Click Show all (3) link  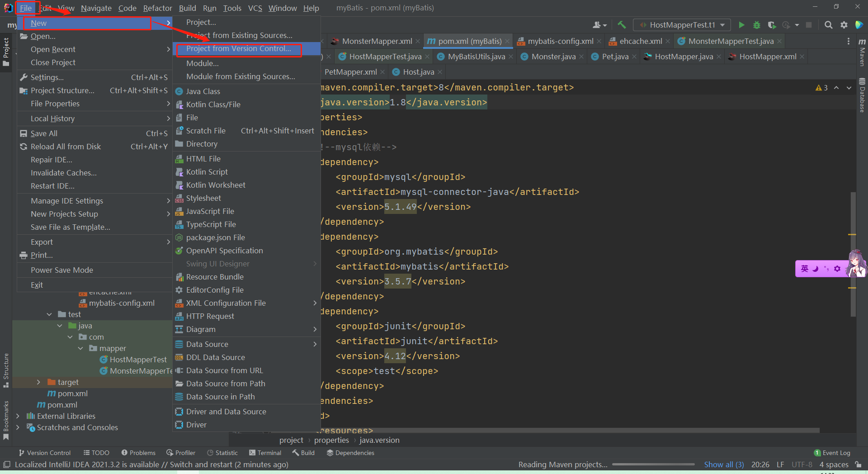[x=724, y=465]
